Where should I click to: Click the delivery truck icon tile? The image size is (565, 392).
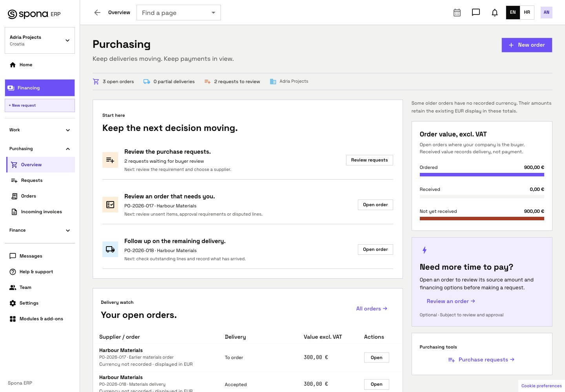click(x=110, y=249)
